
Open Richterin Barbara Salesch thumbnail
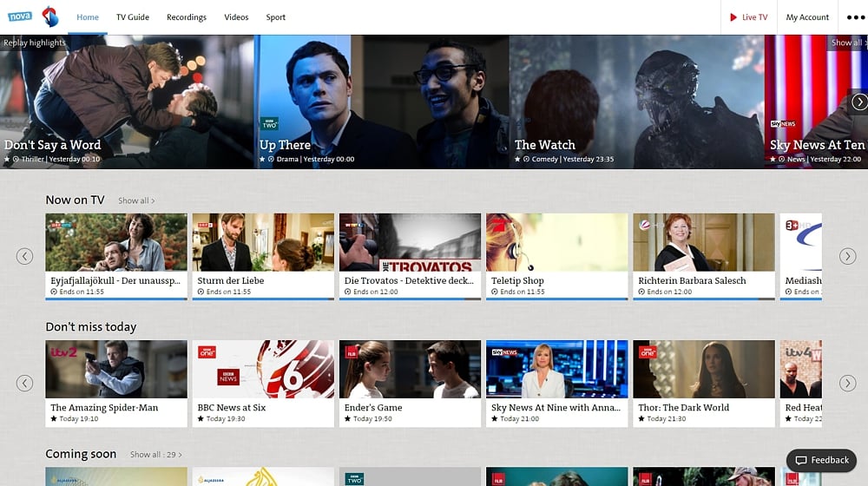click(704, 242)
